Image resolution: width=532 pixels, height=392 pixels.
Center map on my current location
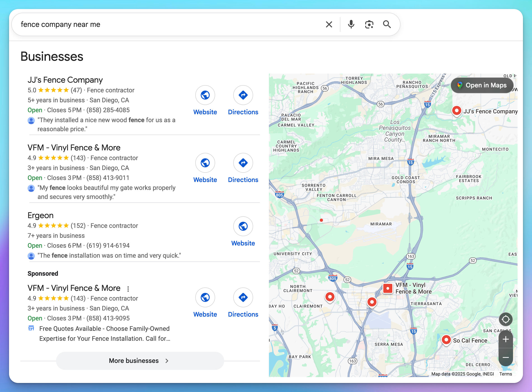[505, 319]
